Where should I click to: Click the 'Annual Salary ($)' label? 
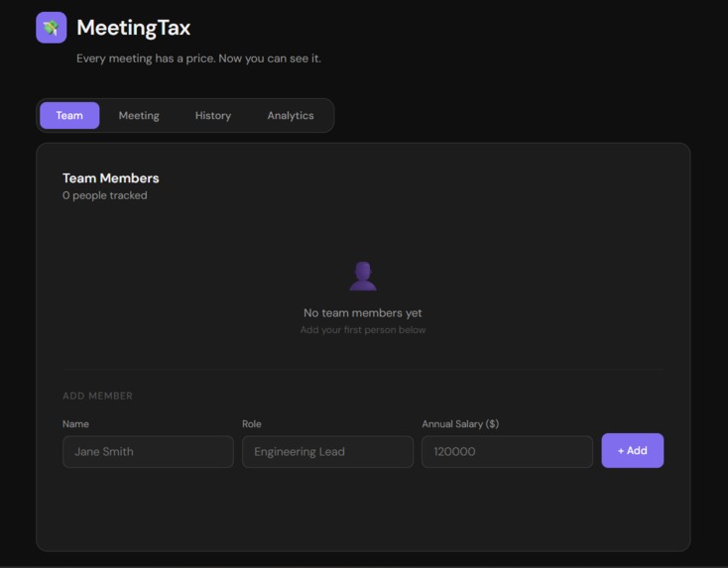pyautogui.click(x=460, y=424)
